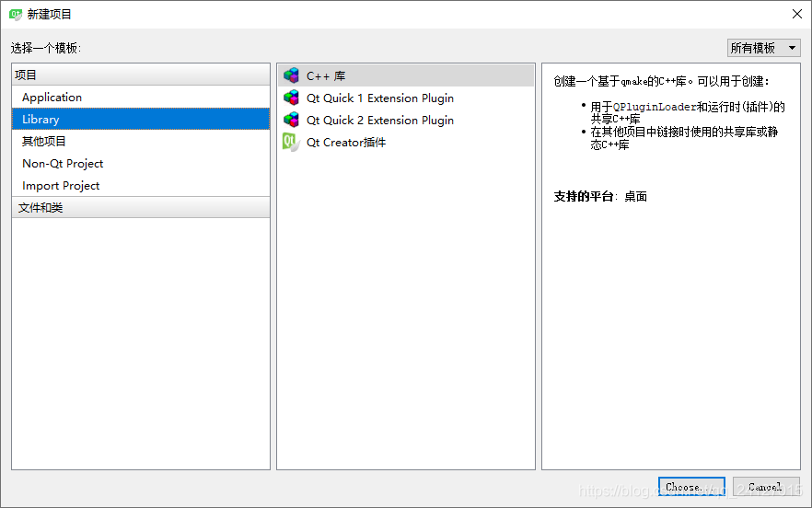Click the Qt logo in title bar
812x508 pixels.
tap(16, 14)
